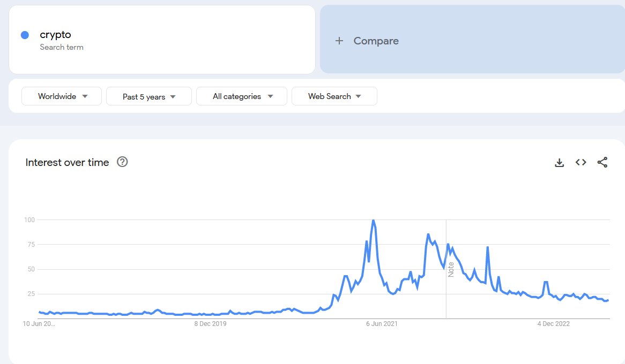625x364 pixels.
Task: Click the trend line peak near 6 Jun 2021
Action: [x=374, y=221]
